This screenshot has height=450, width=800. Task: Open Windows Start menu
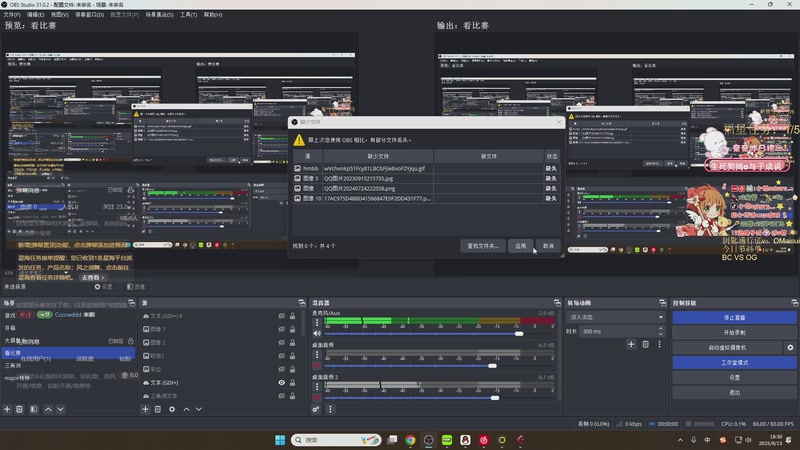280,440
